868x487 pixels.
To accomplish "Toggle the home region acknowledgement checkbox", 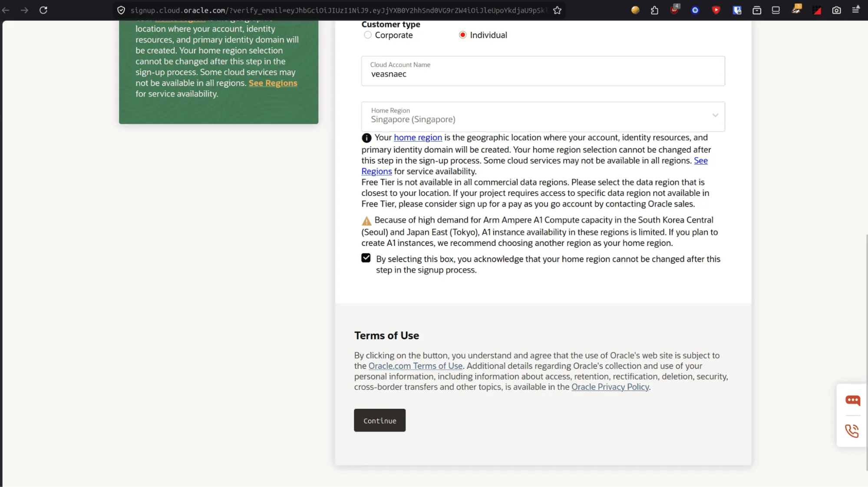I will point(366,258).
